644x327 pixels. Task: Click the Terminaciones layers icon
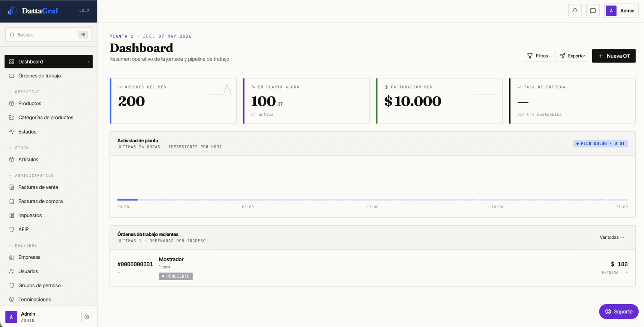click(12, 300)
